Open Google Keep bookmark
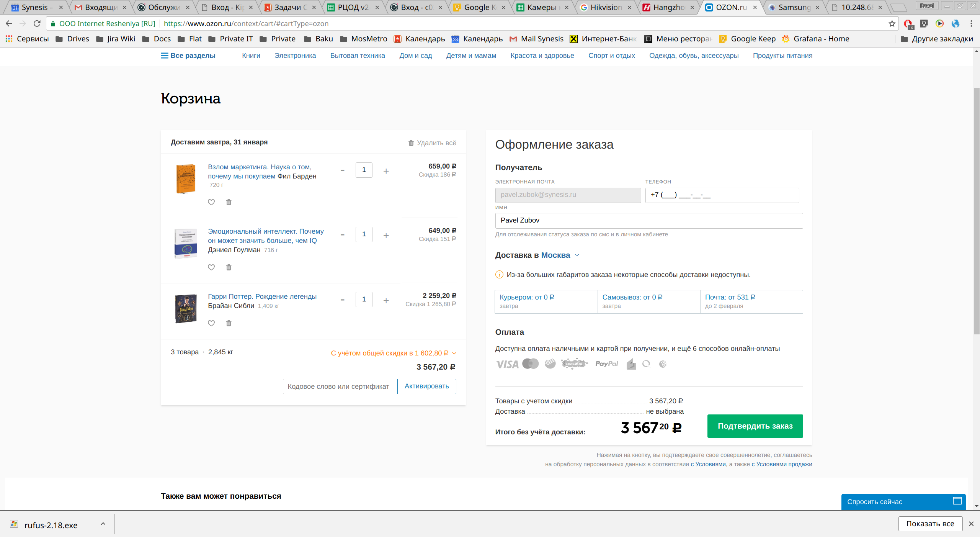 click(748, 39)
